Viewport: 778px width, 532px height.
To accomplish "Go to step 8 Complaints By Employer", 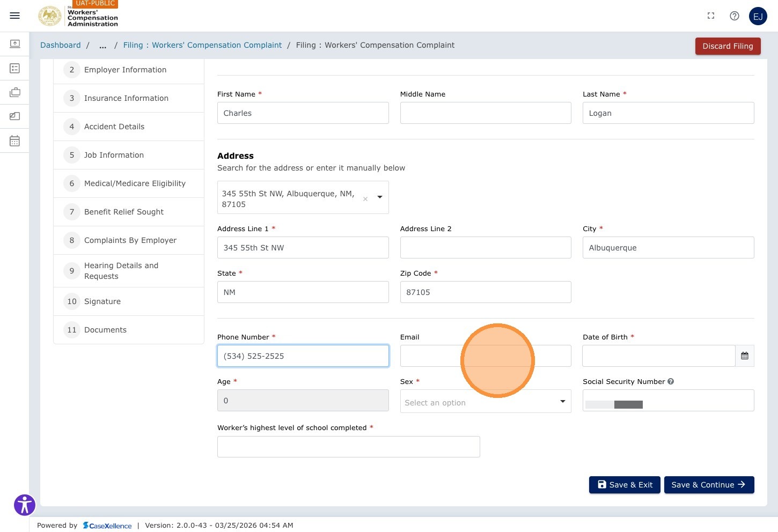I will tap(129, 240).
